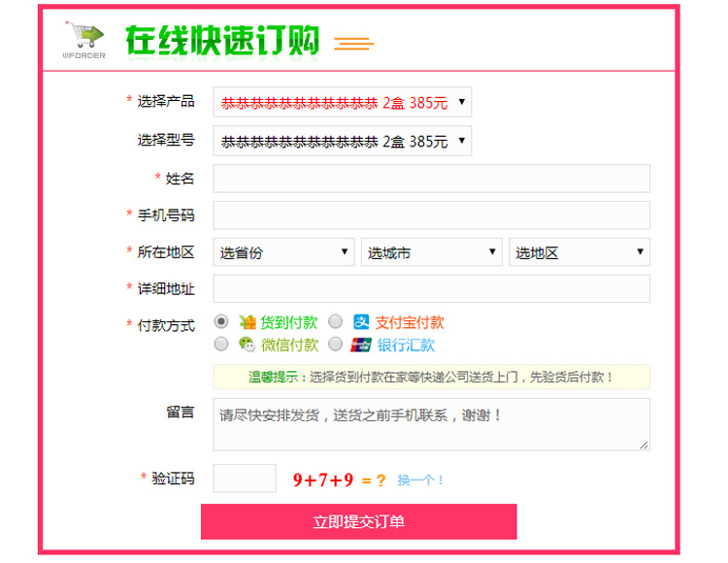Click the UnionPay bank card icon
Viewport: 728px width, 563px height.
point(361,345)
